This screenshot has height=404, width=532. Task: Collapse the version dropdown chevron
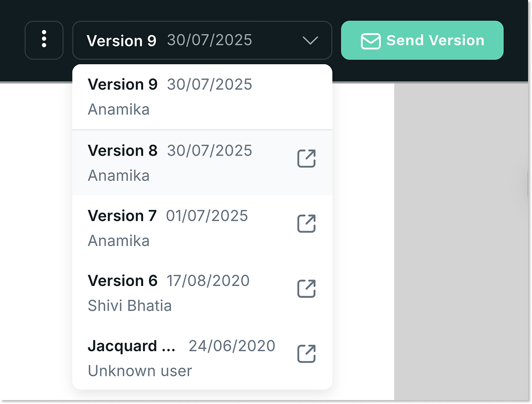310,40
